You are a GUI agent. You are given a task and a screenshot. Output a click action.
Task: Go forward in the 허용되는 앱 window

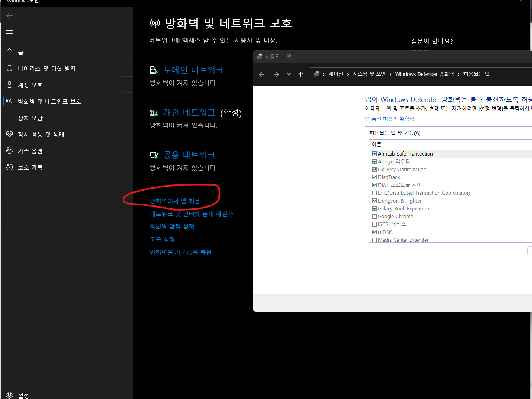[276, 74]
